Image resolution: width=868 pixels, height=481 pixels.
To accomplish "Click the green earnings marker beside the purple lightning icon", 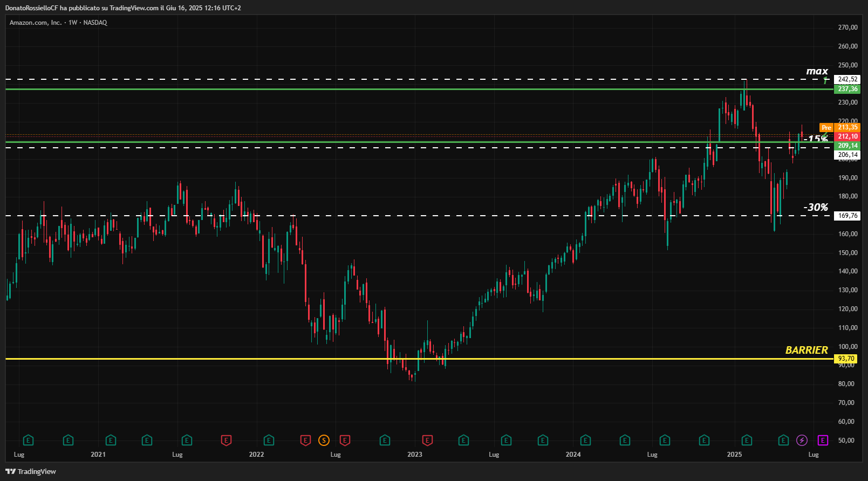I will [783, 441].
